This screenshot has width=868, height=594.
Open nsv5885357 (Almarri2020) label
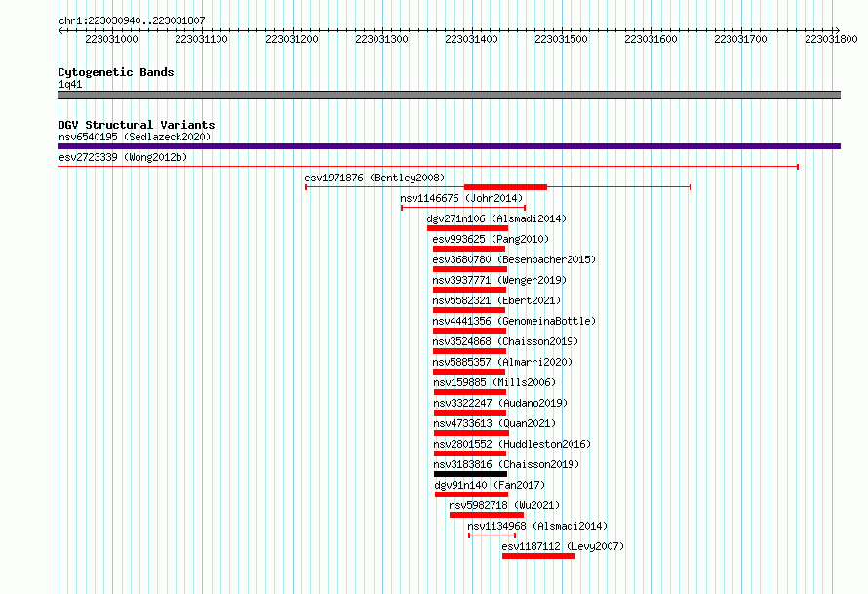click(502, 362)
